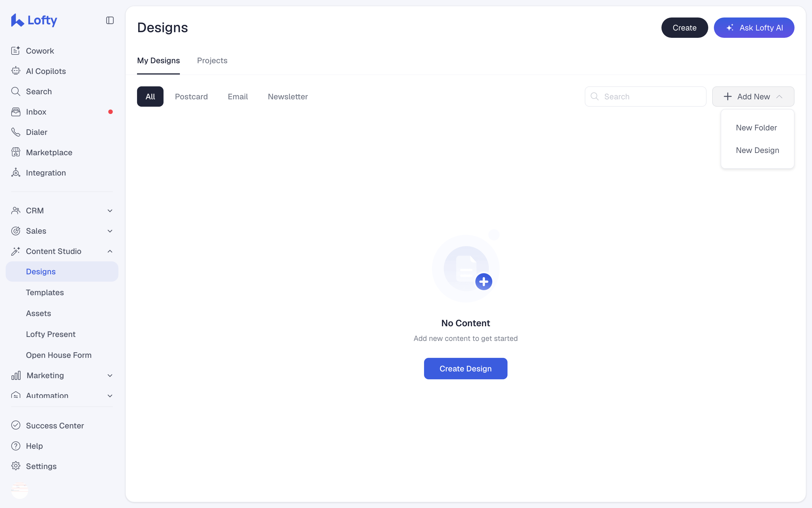Image resolution: width=812 pixels, height=508 pixels.
Task: Choose New Design from the menu
Action: tap(757, 150)
